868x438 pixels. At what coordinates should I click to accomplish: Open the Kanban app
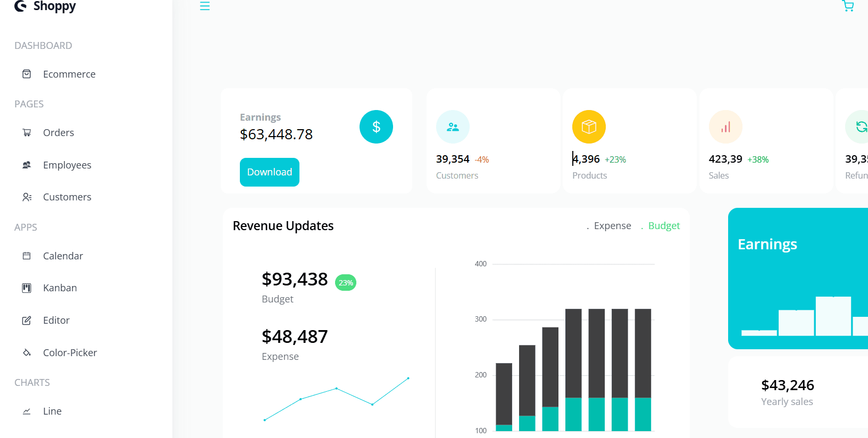(60, 288)
